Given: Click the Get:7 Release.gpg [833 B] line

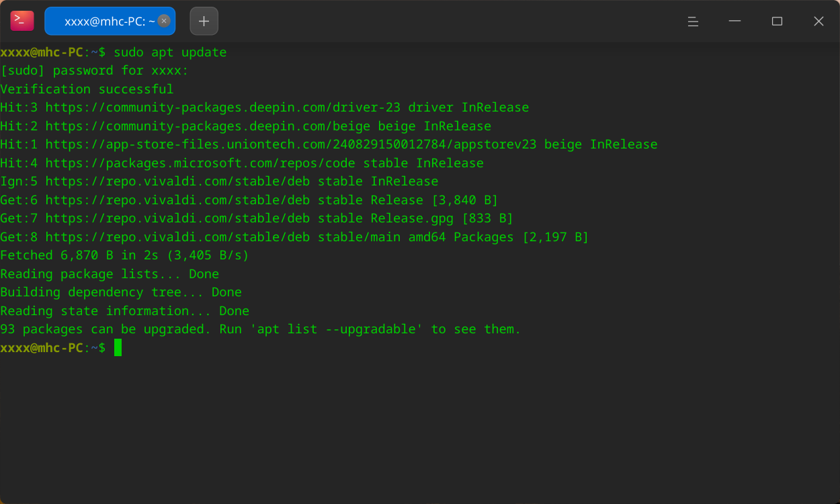Looking at the screenshot, I should click(257, 218).
